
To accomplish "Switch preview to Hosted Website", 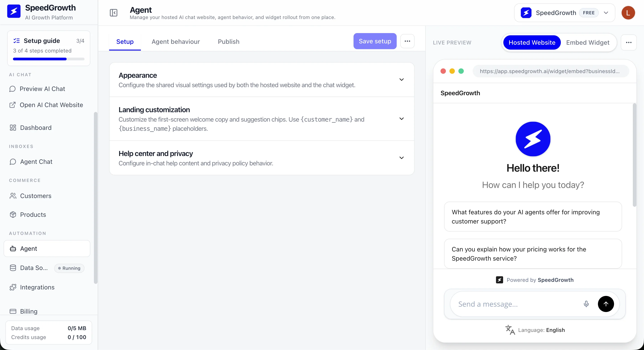I will [x=532, y=42].
